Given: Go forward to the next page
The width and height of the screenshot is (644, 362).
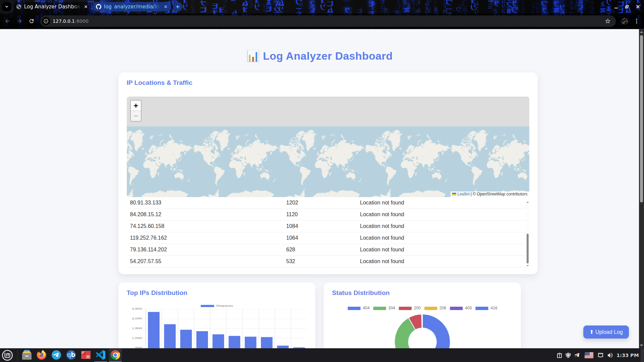Looking at the screenshot, I should tap(19, 21).
